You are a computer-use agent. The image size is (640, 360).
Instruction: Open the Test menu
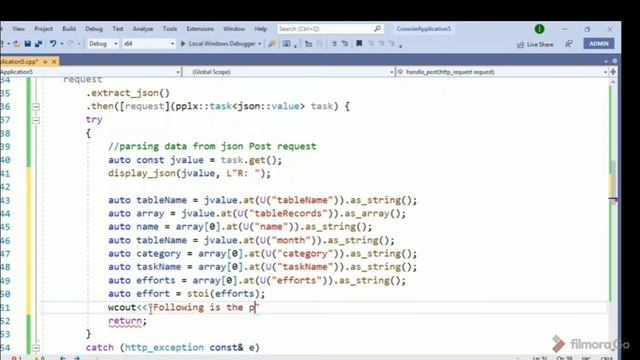point(118,29)
